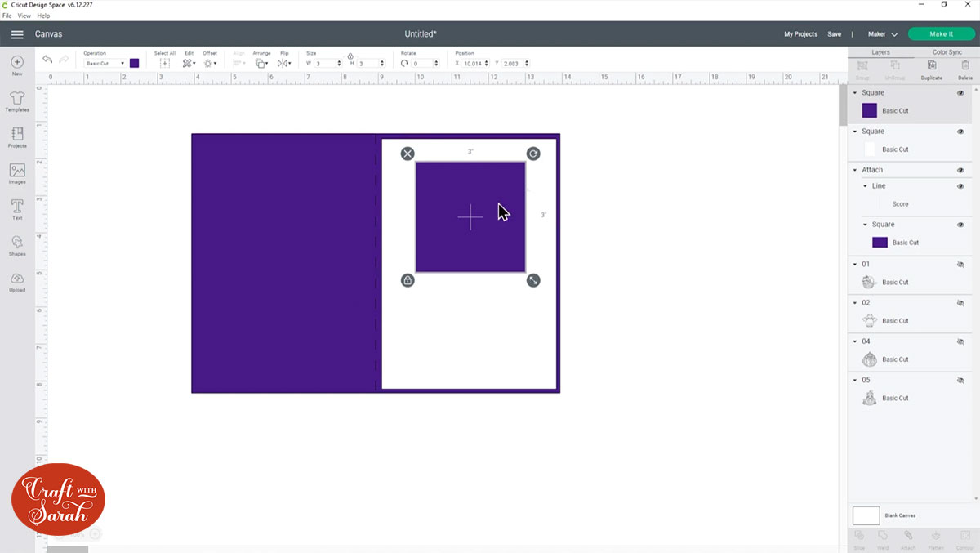The image size is (980, 553).
Task: Click the purple operation color swatch
Action: (135, 63)
